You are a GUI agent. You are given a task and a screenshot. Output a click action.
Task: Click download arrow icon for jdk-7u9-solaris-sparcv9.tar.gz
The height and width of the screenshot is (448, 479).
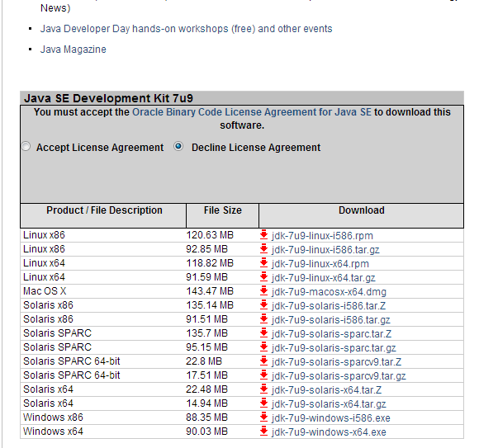point(263,375)
